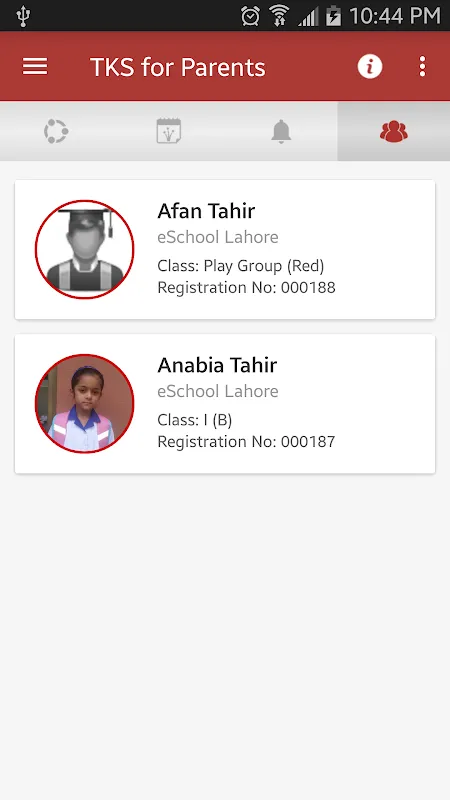Open Anabia Tahir's student name
450x800 pixels.
point(217,365)
